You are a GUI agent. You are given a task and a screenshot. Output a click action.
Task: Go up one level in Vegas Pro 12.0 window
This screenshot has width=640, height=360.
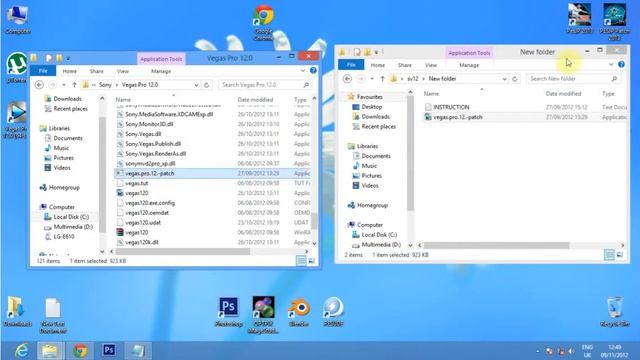[x=74, y=85]
